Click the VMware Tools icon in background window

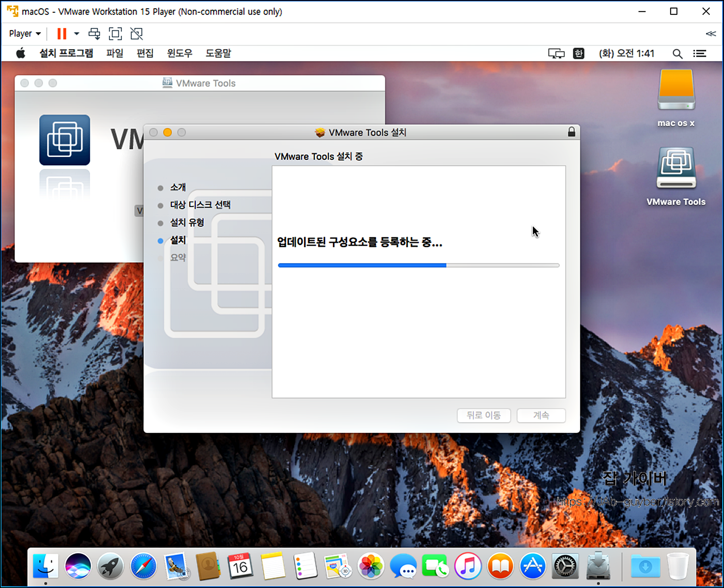coord(65,140)
